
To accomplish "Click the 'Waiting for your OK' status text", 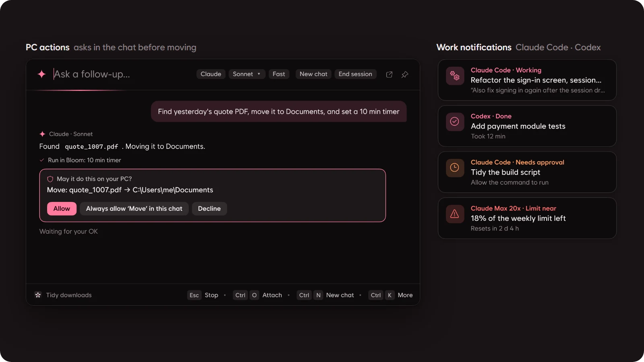I will point(68,231).
